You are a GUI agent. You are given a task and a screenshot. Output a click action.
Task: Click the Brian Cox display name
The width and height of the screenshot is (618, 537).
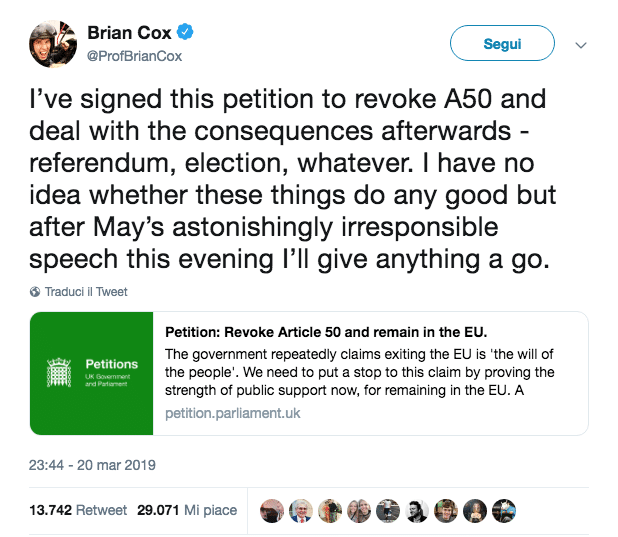pyautogui.click(x=127, y=33)
